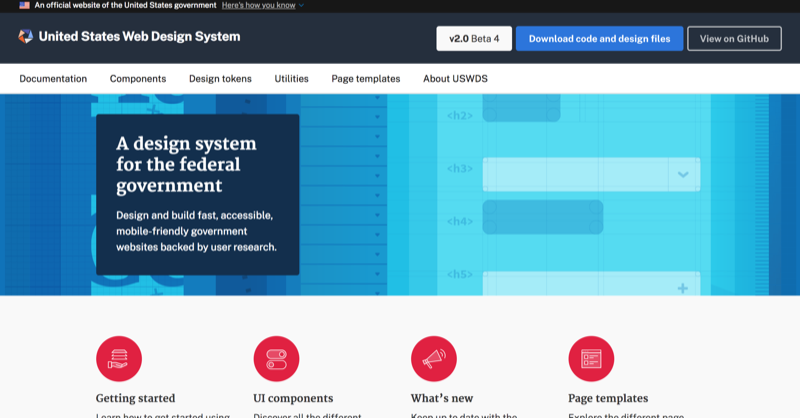The width and height of the screenshot is (800, 418).
Task: Open About USWDS in navigation
Action: pos(455,79)
